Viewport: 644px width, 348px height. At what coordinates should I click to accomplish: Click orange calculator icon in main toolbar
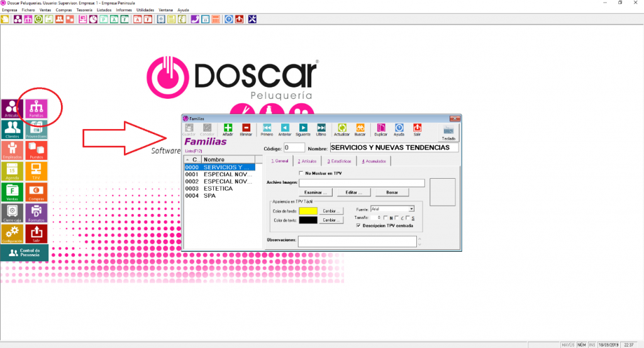click(x=216, y=20)
